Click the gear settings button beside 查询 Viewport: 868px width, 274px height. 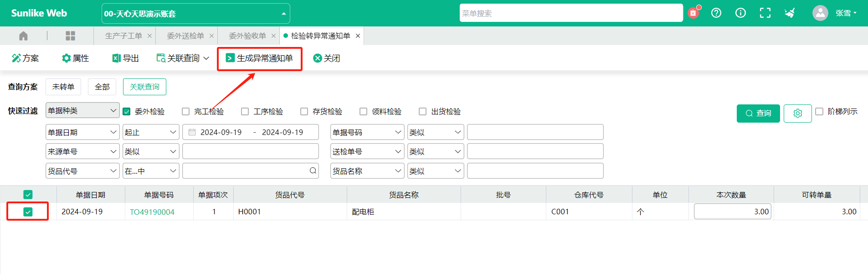798,113
